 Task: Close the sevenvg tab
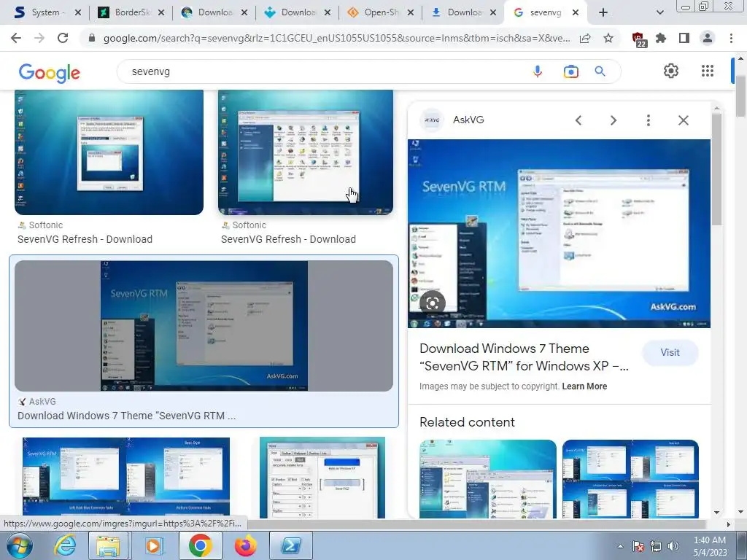[576, 12]
